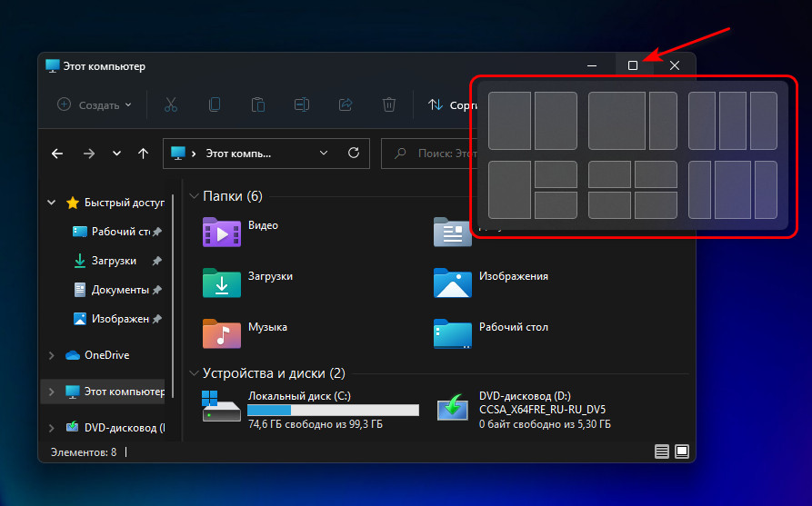Screen dimensions: 812x506
Task: Click 74,6 ГБ свободно из 99,3 ГБ
Action: tap(316, 425)
